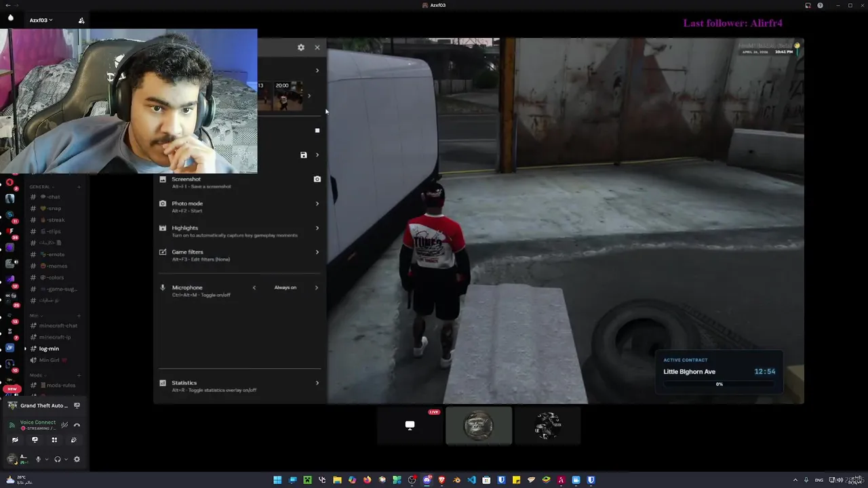Expand gallery with arrow beside thumbnails

tap(309, 96)
